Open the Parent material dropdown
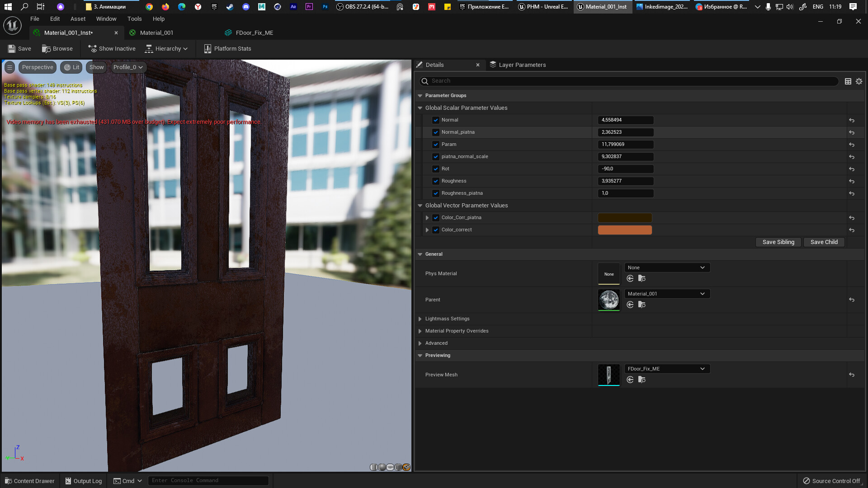 tap(667, 294)
